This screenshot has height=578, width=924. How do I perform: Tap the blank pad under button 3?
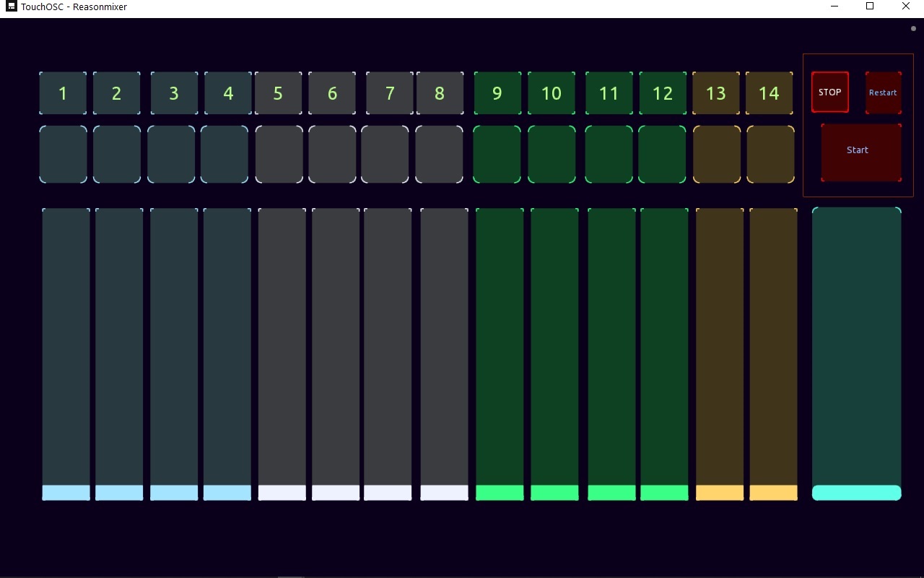171,155
